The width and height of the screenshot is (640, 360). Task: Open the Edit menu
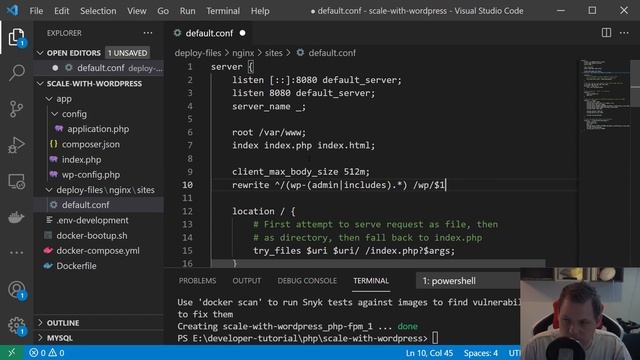tap(62, 11)
